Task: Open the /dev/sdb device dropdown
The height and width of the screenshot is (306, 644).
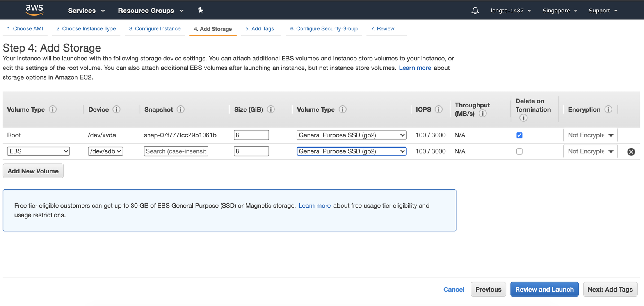Action: tap(105, 151)
